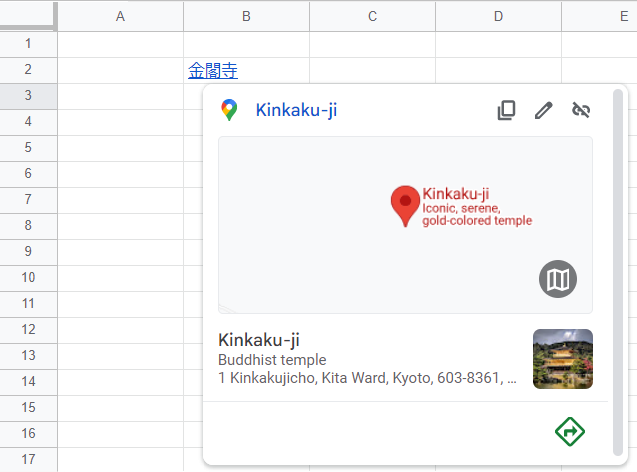Copy the Kinkaku-ji link

(507, 111)
